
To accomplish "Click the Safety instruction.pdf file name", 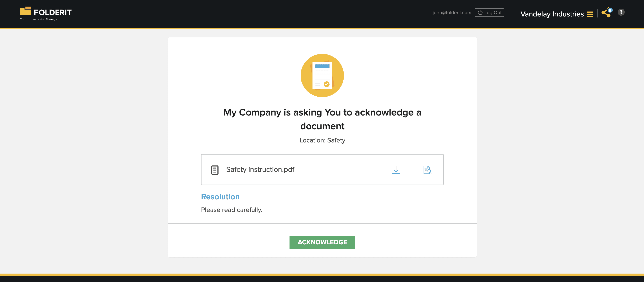I will pyautogui.click(x=260, y=170).
